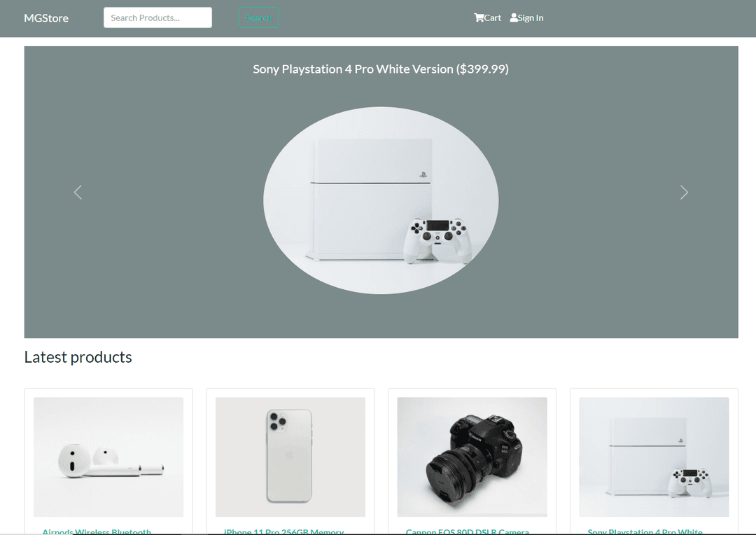Viewport: 756px width, 535px height.
Task: Select the Sony Playstation 4 Pro White card link
Action: click(645, 531)
